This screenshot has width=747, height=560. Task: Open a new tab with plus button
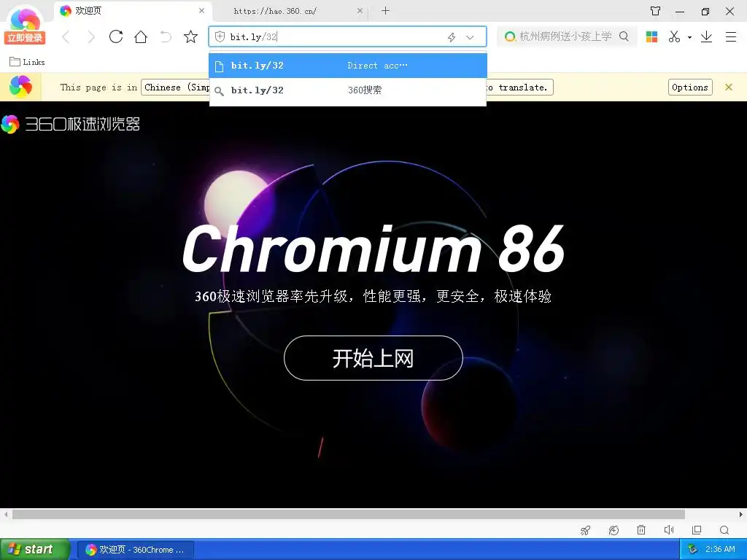click(x=385, y=10)
